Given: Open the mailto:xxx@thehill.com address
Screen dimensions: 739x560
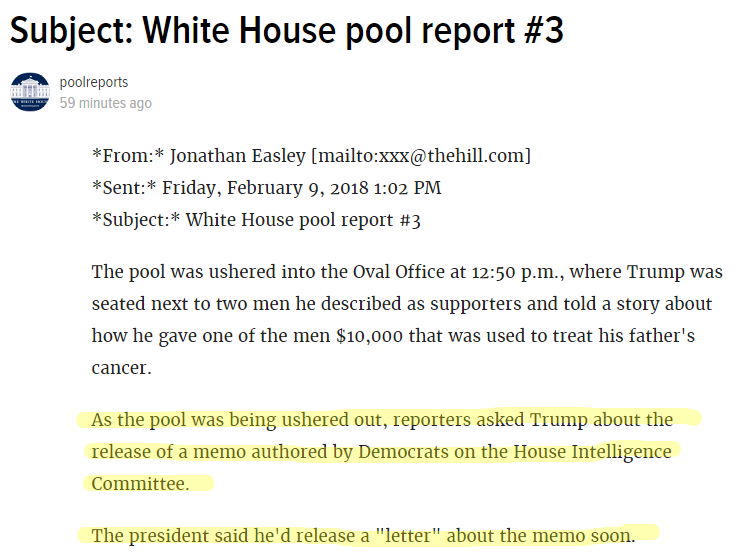Looking at the screenshot, I should pyautogui.click(x=421, y=156).
